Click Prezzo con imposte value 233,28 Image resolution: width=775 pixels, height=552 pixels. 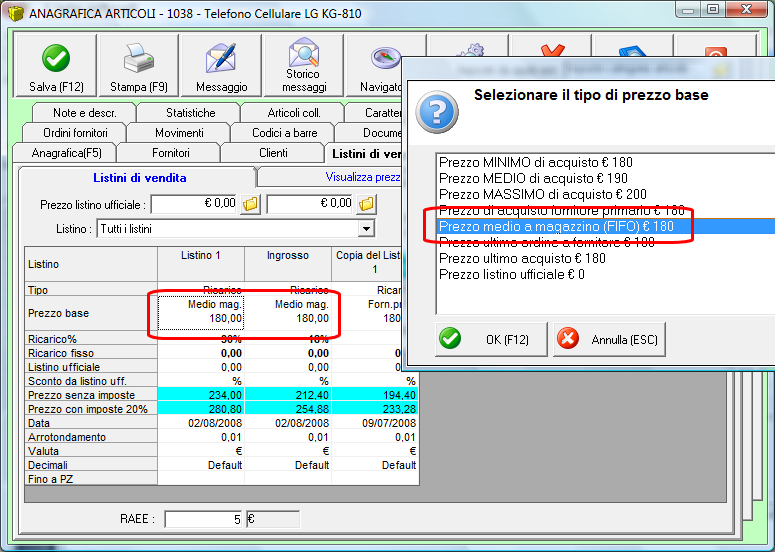coord(375,409)
